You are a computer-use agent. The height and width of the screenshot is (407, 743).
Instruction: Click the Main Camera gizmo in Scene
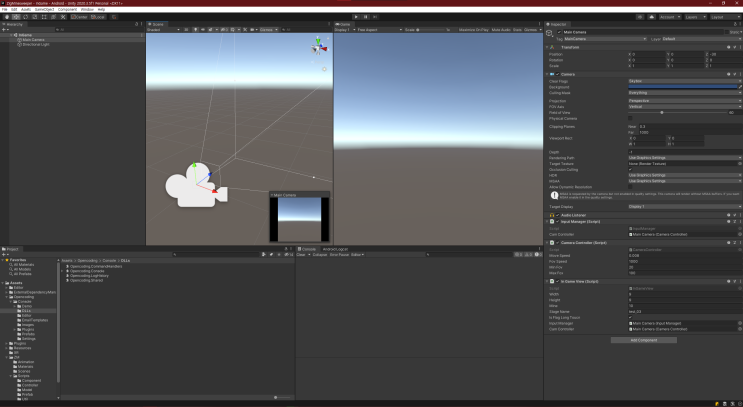tap(196, 185)
